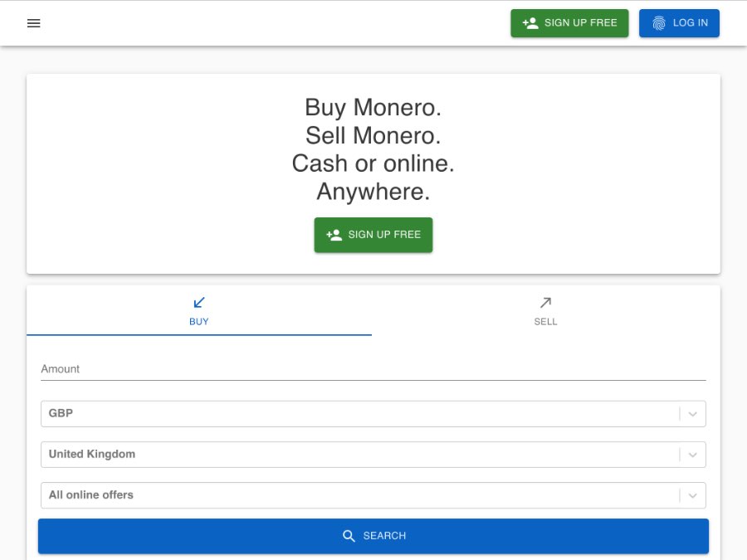Click the chevron on the GBP selector
This screenshot has height=560, width=747.
coord(693,413)
